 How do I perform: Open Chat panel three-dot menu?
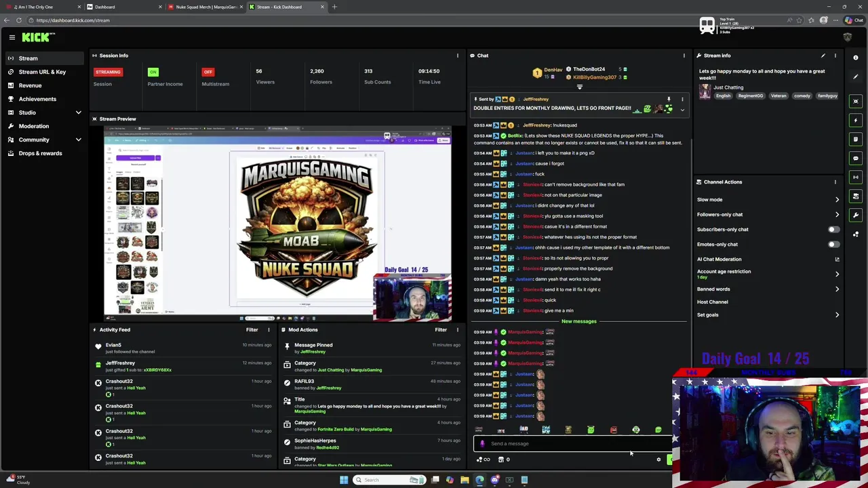(x=684, y=56)
